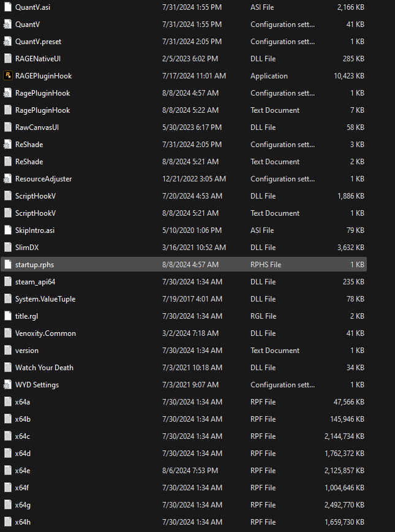Screen dimensions: 395x532
Task: Click the x64f RPF file icon
Action: pyautogui.click(x=8, y=487)
